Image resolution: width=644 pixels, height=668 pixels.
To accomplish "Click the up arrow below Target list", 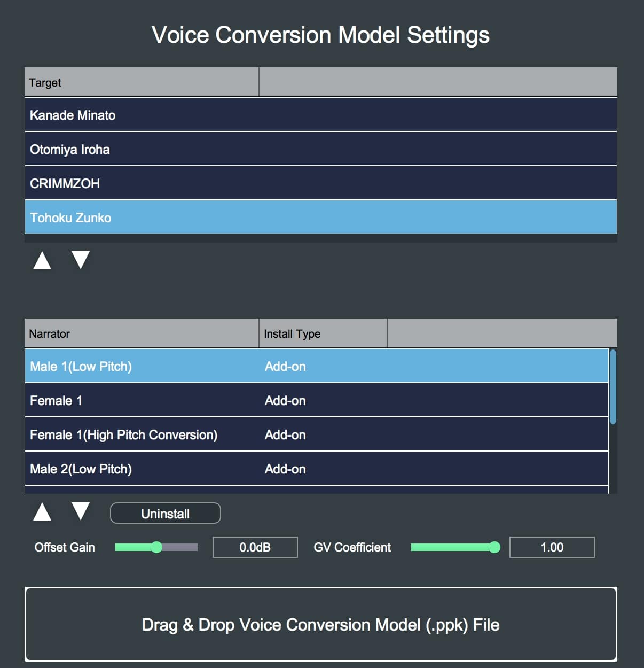I will (x=42, y=260).
